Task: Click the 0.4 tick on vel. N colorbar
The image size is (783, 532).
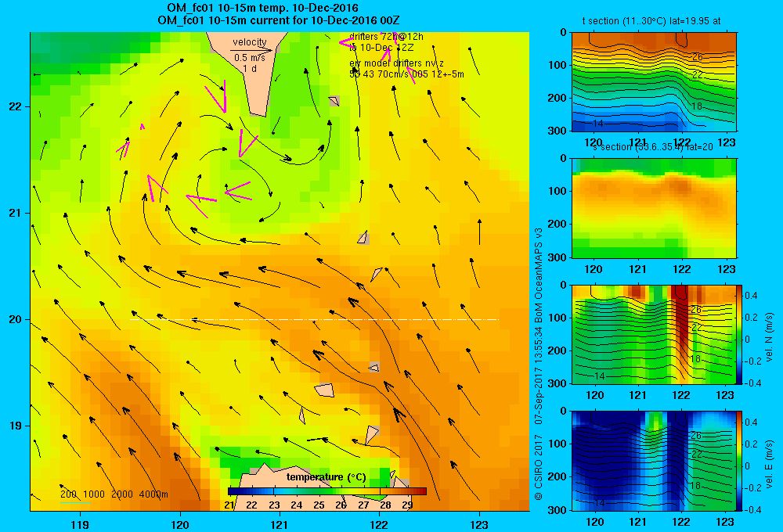Action: pos(751,296)
